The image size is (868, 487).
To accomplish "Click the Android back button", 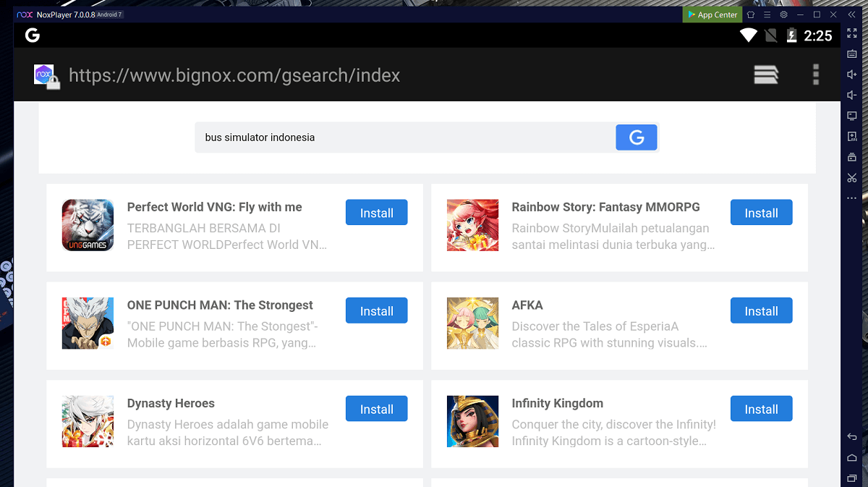I will point(851,436).
